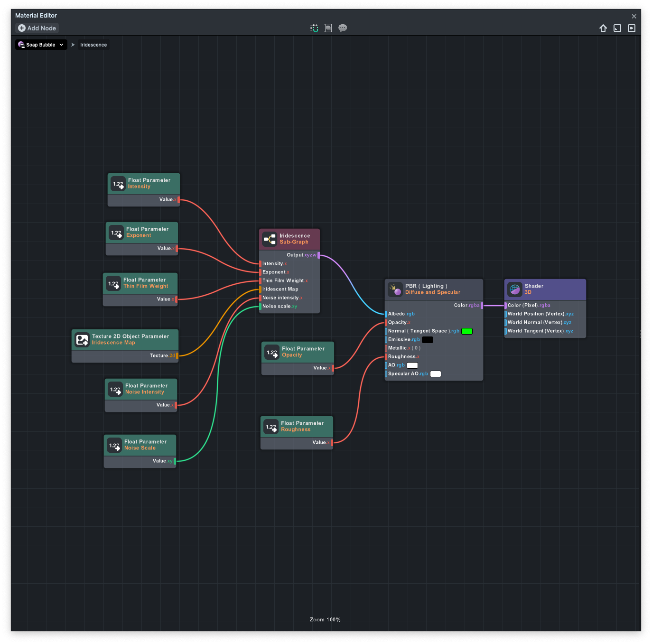This screenshot has height=644, width=652.
Task: Click the frame selection icon in toolbar
Action: [x=328, y=28]
